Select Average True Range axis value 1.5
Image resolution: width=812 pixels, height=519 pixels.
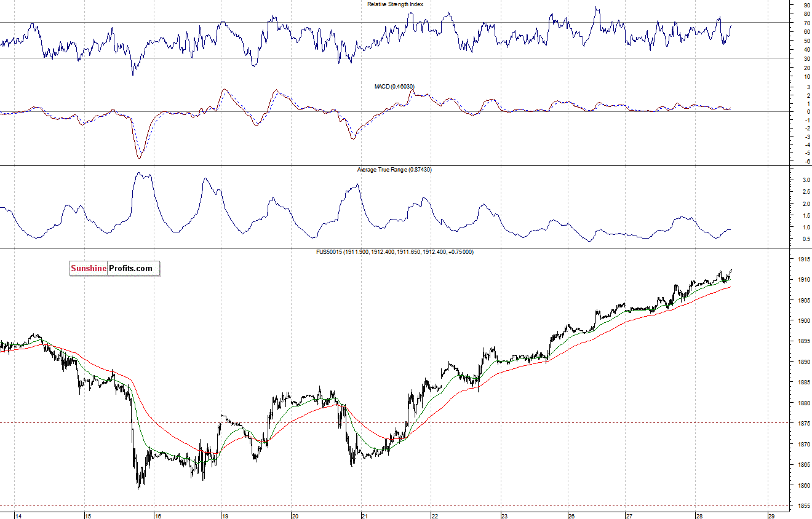805,216
